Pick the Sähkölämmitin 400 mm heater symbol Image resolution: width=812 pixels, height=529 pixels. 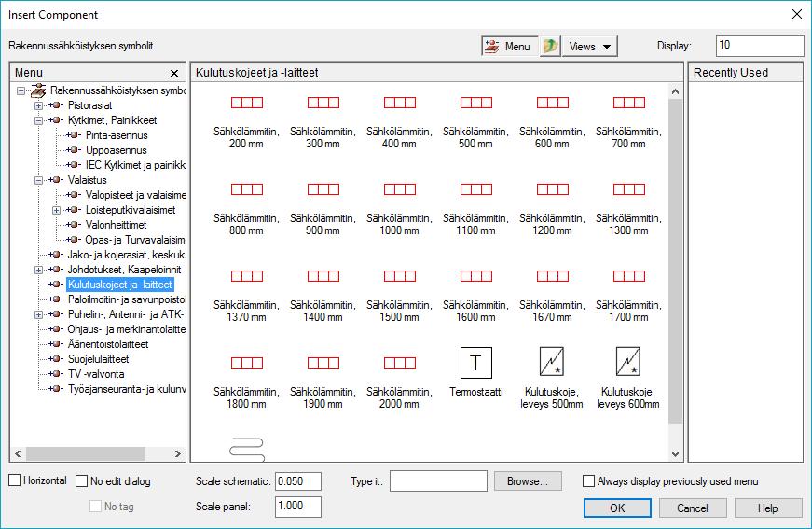(x=400, y=103)
